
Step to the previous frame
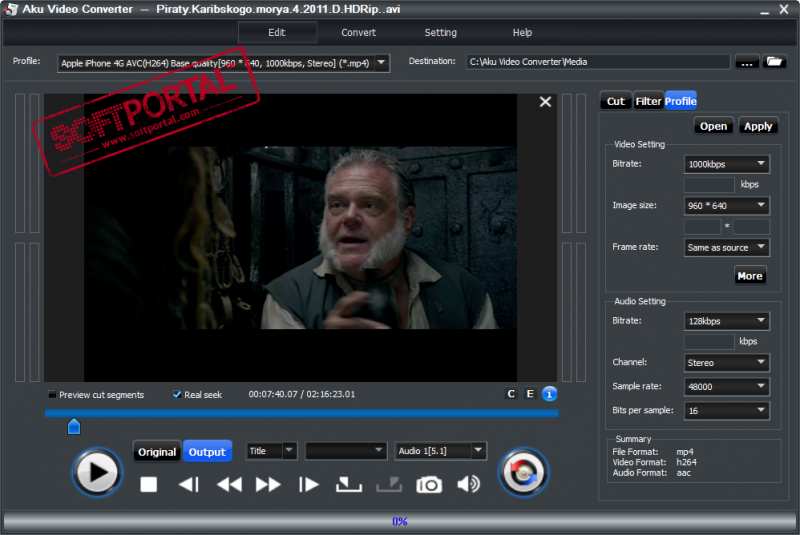189,484
